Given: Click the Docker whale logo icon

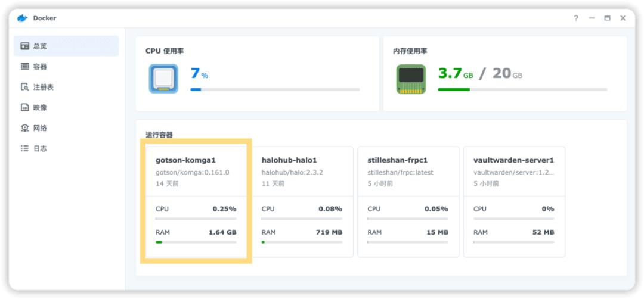Looking at the screenshot, I should point(22,18).
